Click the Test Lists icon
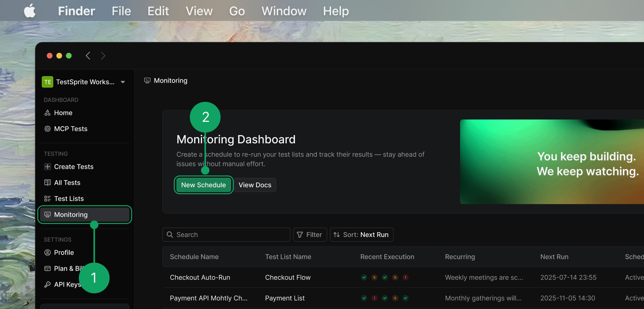The height and width of the screenshot is (309, 644). tap(47, 199)
